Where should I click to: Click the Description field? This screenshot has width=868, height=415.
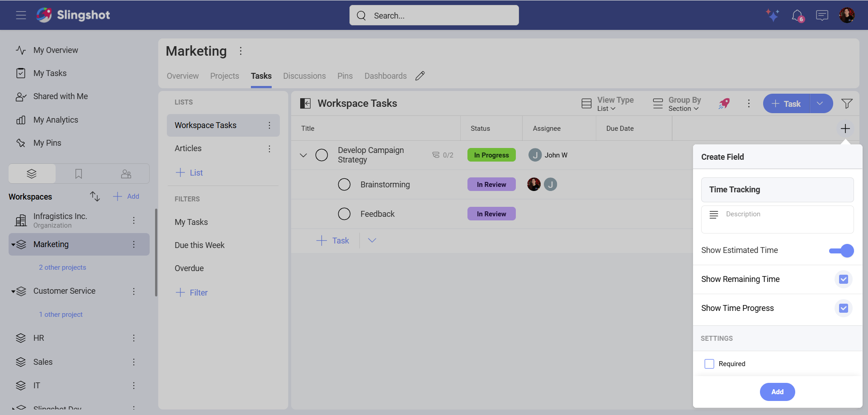[x=777, y=219]
